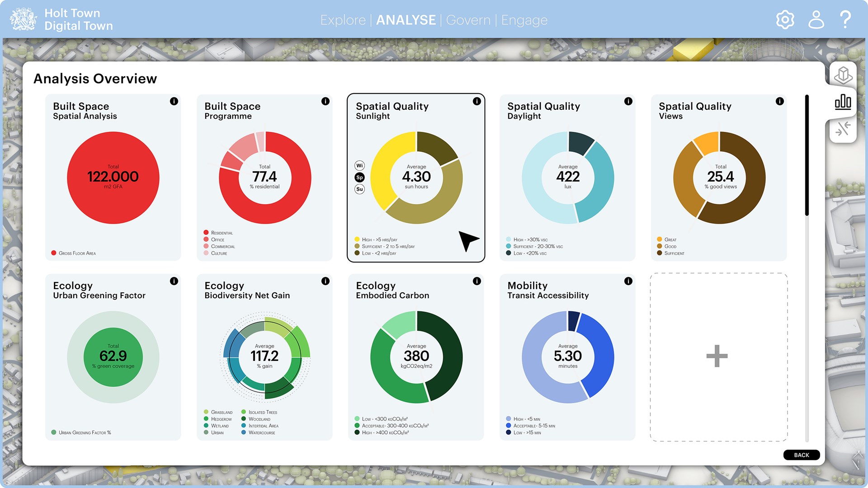
Task: Switch to the Explore tab
Action: click(x=343, y=20)
